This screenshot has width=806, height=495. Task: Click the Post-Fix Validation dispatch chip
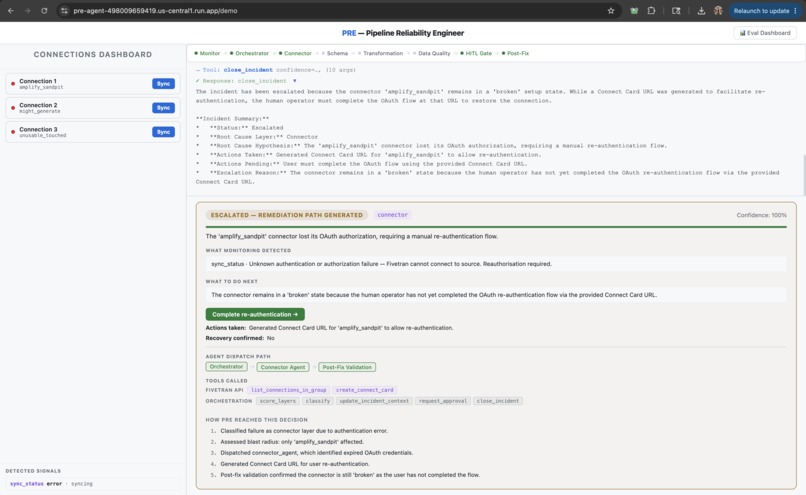tap(347, 367)
